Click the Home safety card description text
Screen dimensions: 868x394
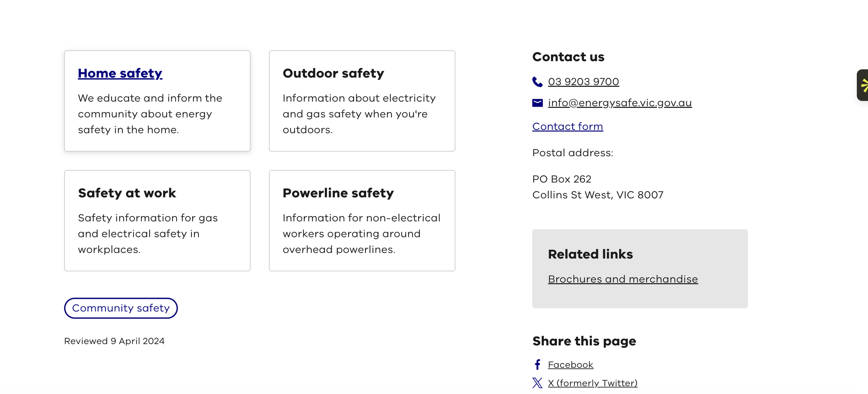coord(150,114)
